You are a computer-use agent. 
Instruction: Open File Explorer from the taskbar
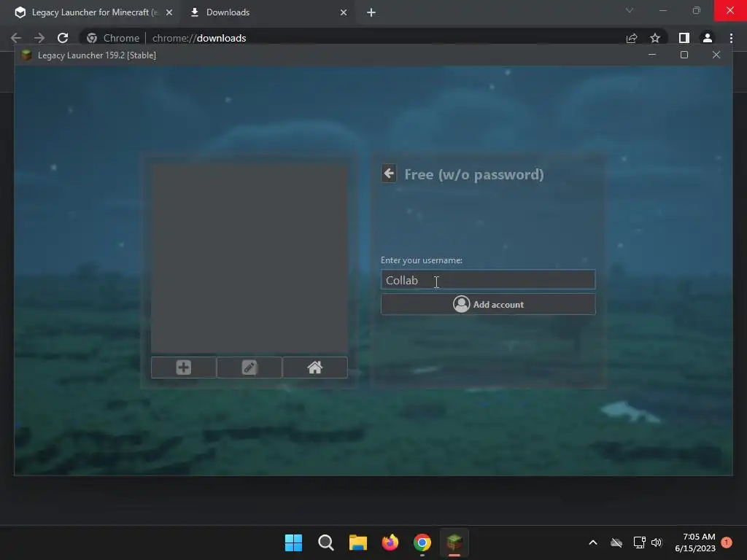(357, 542)
